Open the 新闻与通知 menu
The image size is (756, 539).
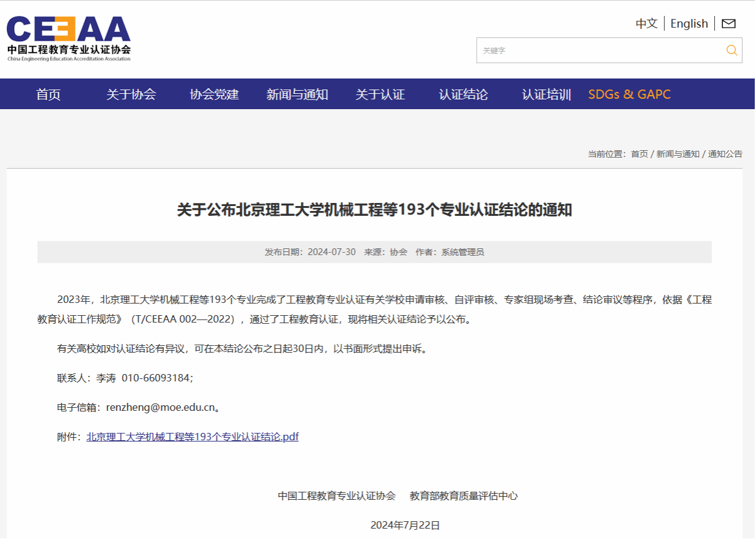(x=298, y=94)
